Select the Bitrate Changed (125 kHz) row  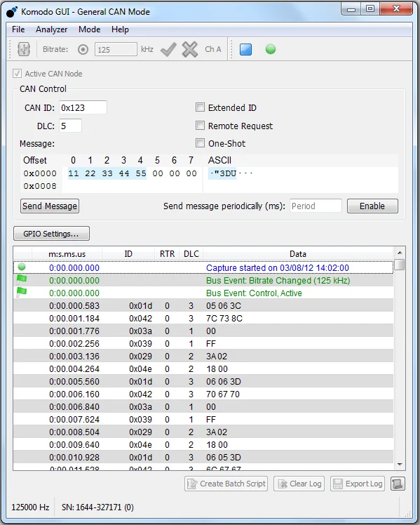(203, 280)
